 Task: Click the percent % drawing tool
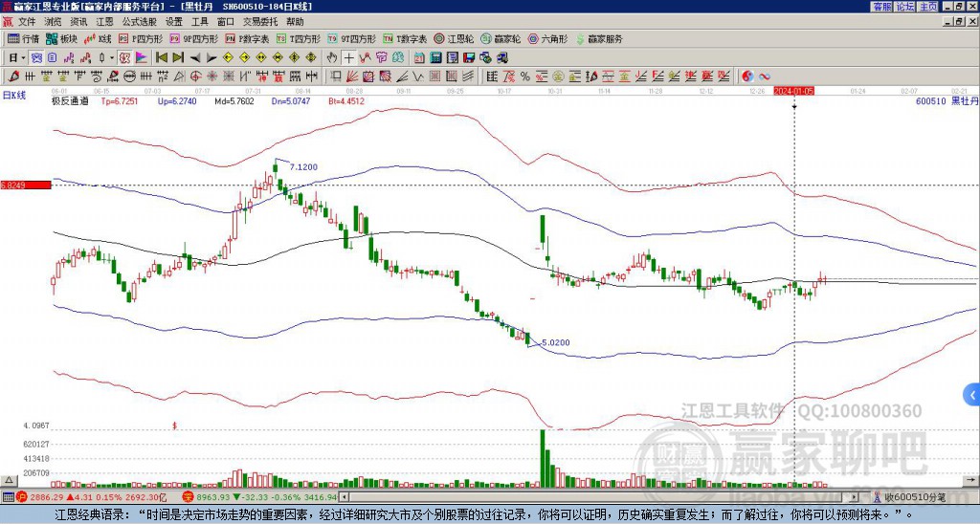click(525, 76)
